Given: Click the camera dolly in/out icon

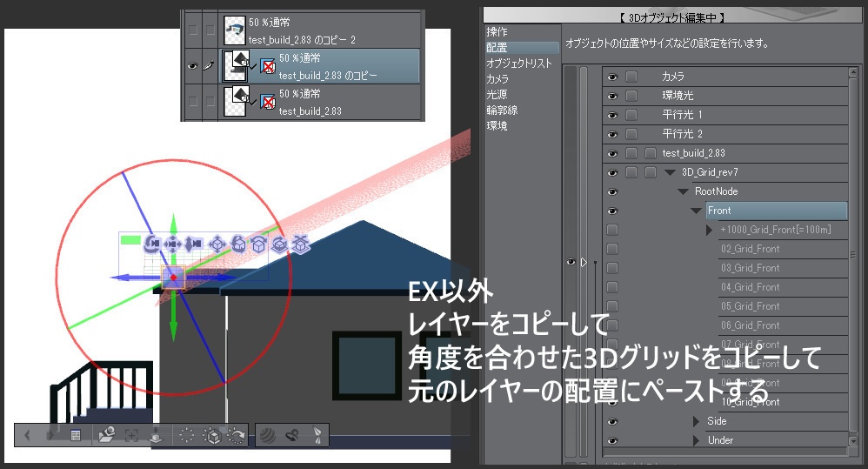Looking at the screenshot, I should pos(193,244).
